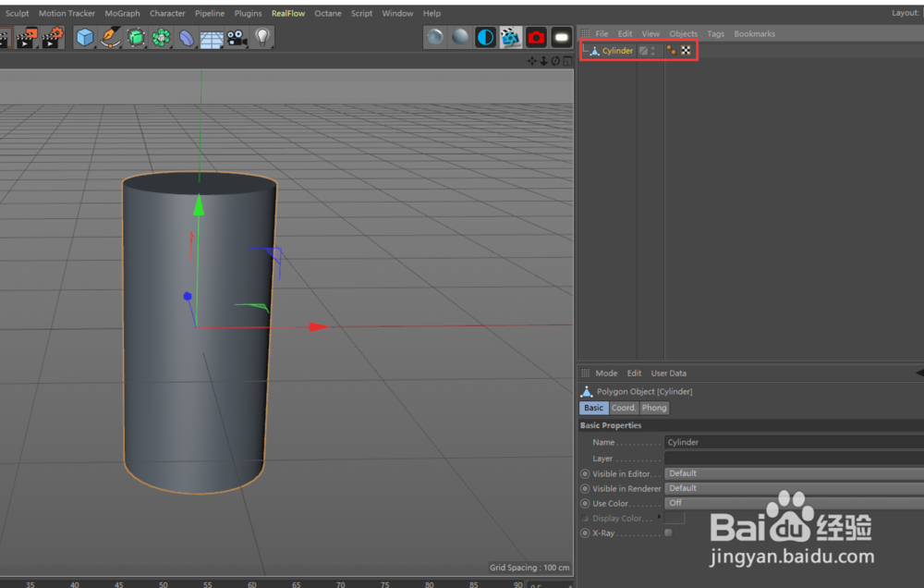Click the Object Manager grip handle icon
The height and width of the screenshot is (588, 924).
pos(585,33)
